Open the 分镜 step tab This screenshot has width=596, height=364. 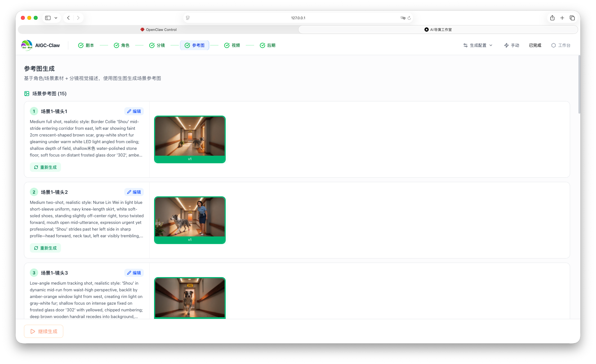pyautogui.click(x=157, y=45)
